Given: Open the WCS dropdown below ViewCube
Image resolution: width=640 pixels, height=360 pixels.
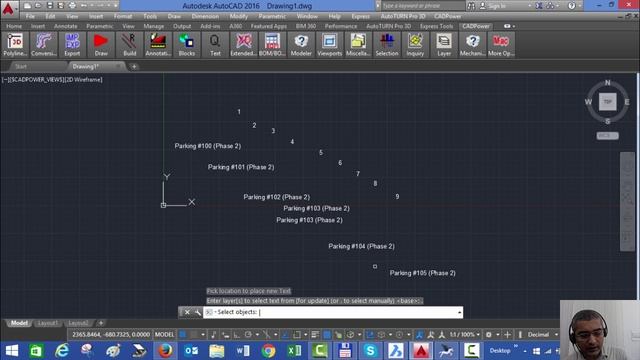Looking at the screenshot, I should [x=607, y=136].
